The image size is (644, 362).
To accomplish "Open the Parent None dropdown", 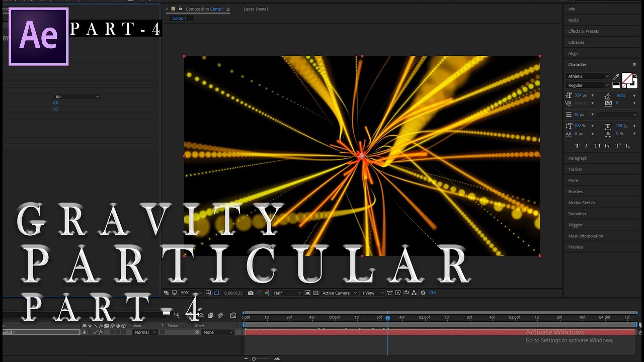I will click(x=218, y=332).
